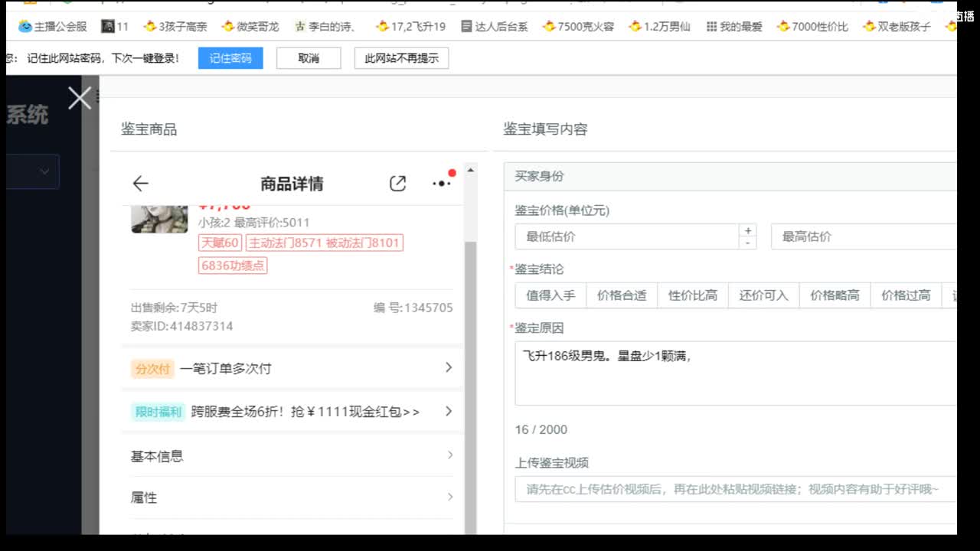Screen dimensions: 980x551
Task: Open the 7000性价比 bookmark
Action: pyautogui.click(x=812, y=27)
